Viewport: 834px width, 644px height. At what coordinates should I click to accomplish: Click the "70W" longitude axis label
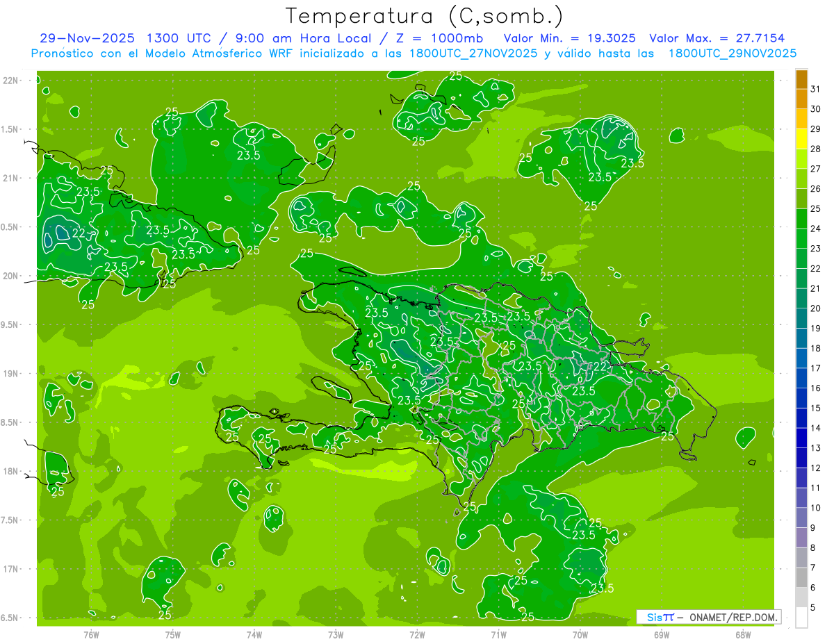tap(580, 634)
